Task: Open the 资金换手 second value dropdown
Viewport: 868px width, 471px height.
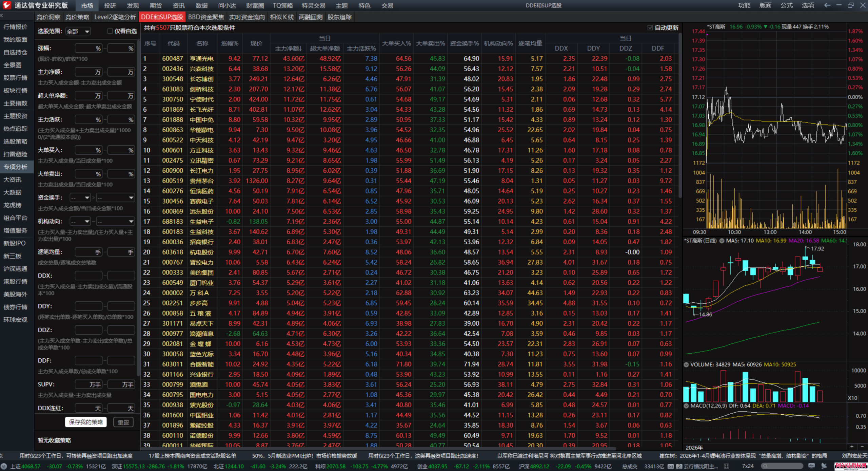Action: tap(115, 197)
